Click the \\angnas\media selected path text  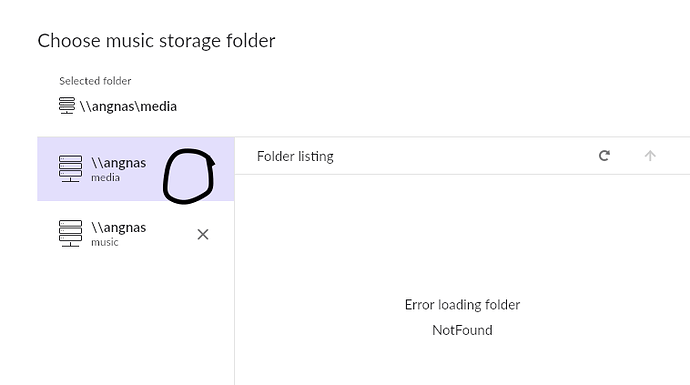point(128,106)
